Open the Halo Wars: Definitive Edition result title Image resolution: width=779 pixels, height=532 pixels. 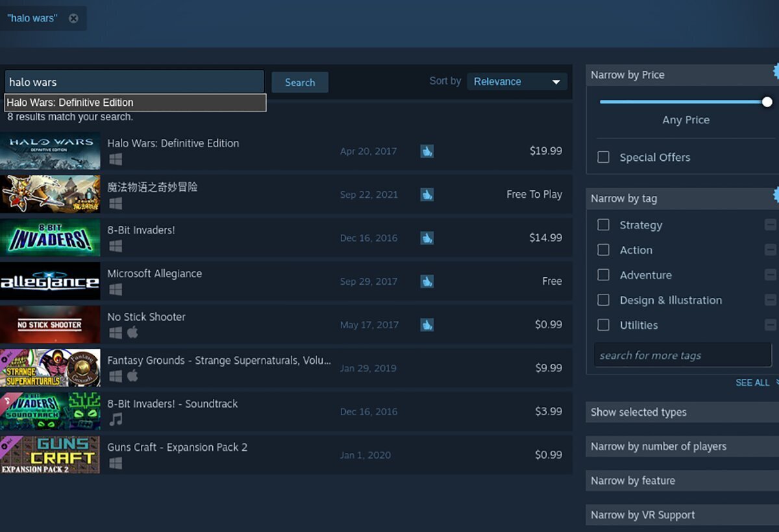point(173,143)
